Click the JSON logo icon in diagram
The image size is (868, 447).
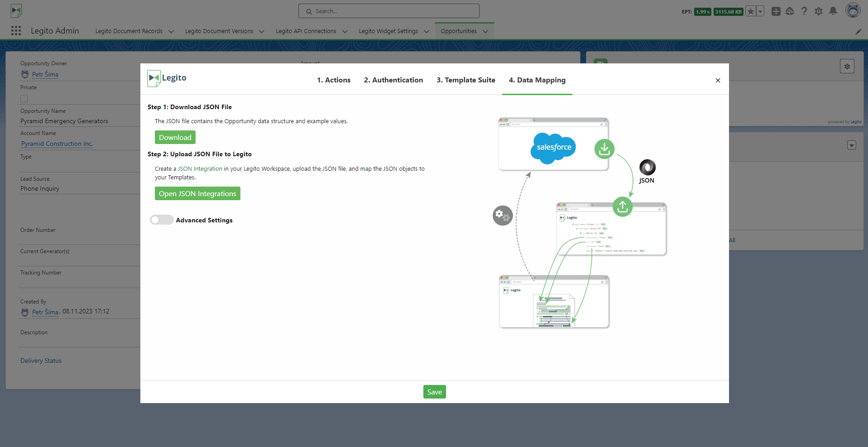tap(647, 168)
